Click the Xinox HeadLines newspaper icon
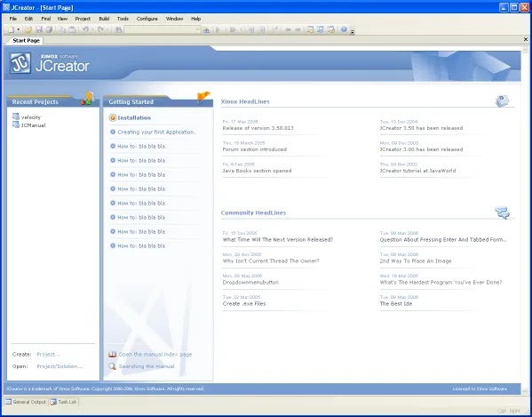Image resolution: width=532 pixels, height=417 pixels. [502, 100]
